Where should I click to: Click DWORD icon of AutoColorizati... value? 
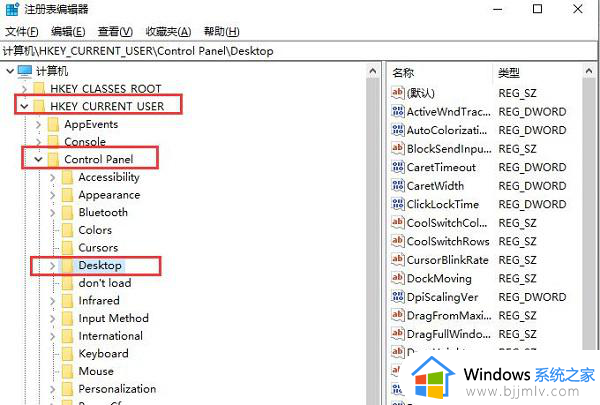[x=398, y=130]
